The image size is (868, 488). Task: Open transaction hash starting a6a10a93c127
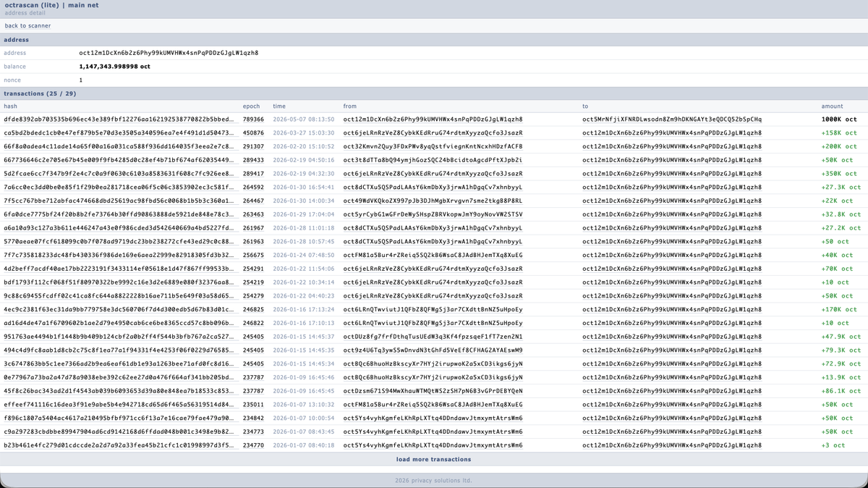point(119,228)
